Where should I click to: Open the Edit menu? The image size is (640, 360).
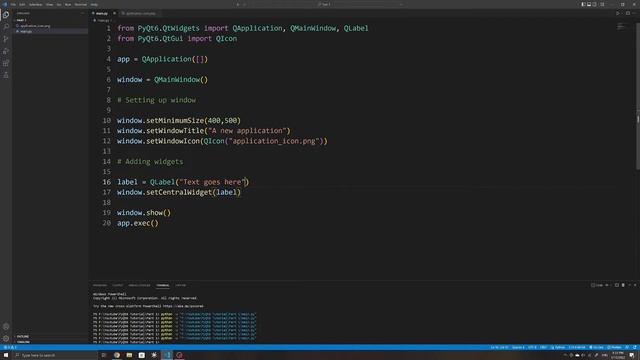click(x=22, y=4)
